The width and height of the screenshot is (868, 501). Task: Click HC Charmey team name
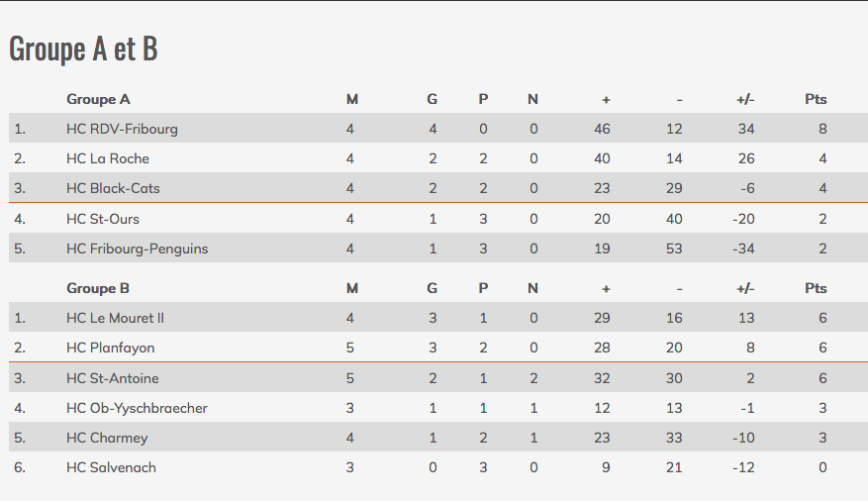tap(108, 439)
